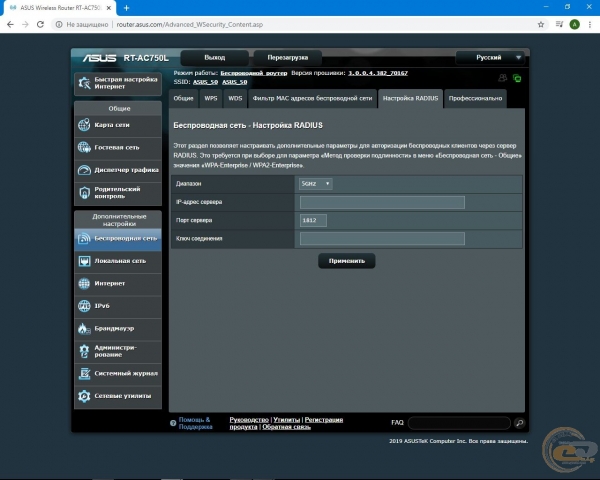
Task: Open Карта сети network map icon
Action: click(x=85, y=125)
